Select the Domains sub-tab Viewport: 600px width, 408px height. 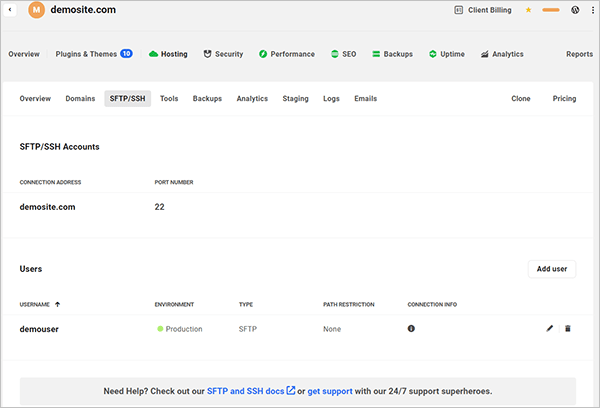[x=80, y=98]
